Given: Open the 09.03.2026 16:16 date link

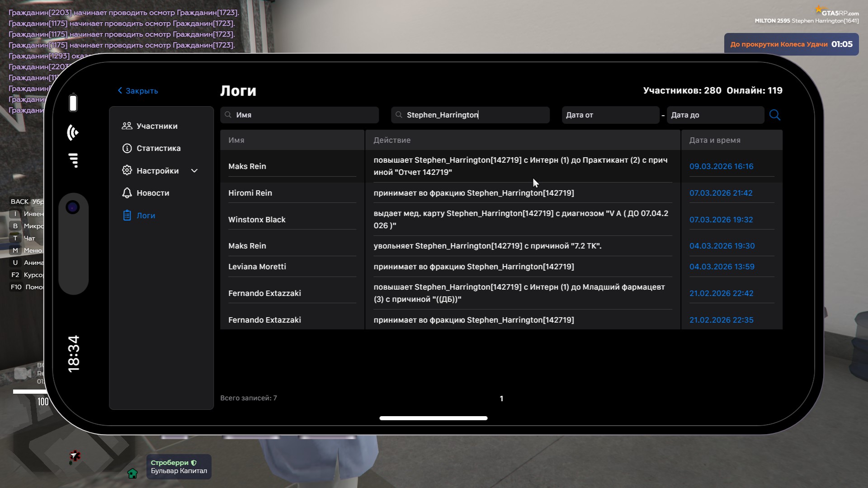Looking at the screenshot, I should click(721, 166).
